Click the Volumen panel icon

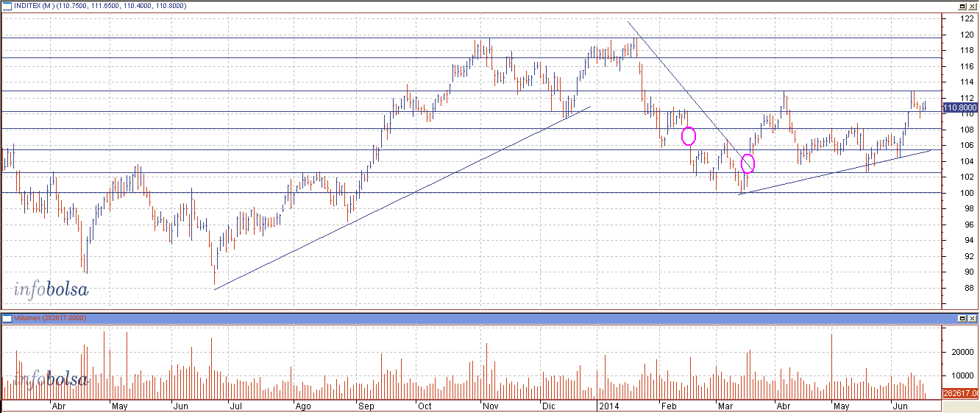[7, 318]
